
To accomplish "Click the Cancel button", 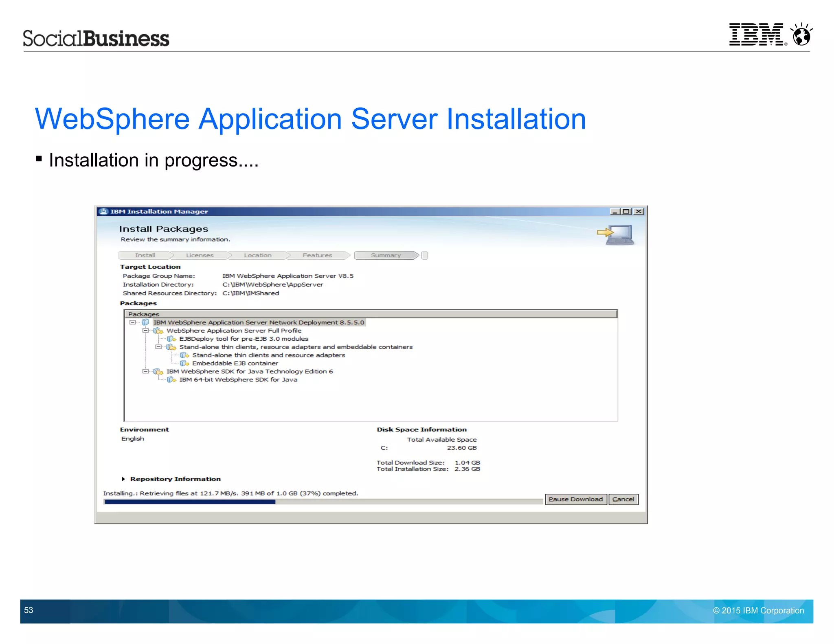I will pyautogui.click(x=623, y=499).
